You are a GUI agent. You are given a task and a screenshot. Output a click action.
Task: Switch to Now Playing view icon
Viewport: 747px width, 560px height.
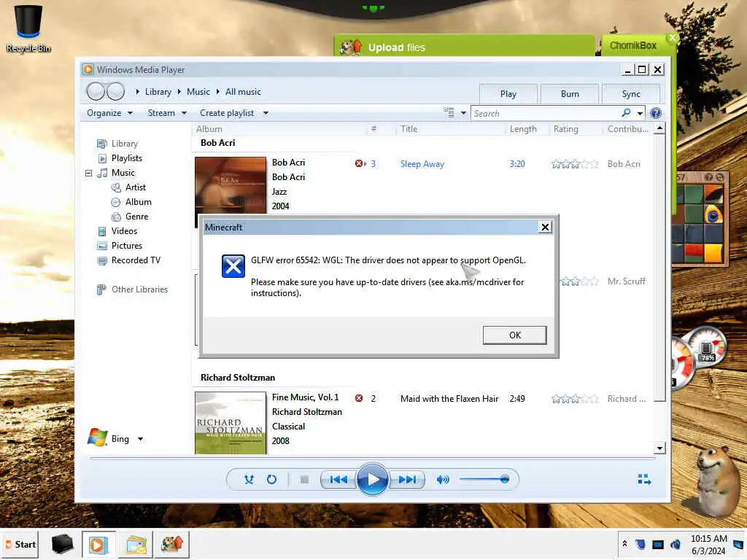point(644,480)
